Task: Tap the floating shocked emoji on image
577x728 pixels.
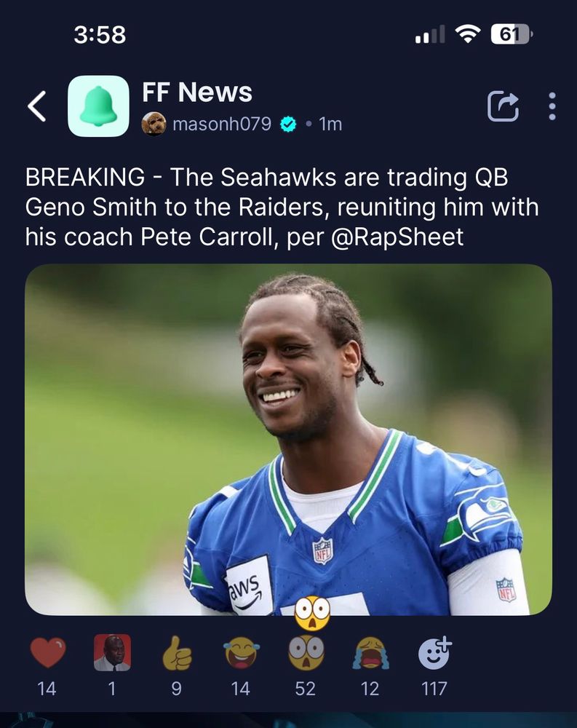Action: click(312, 613)
